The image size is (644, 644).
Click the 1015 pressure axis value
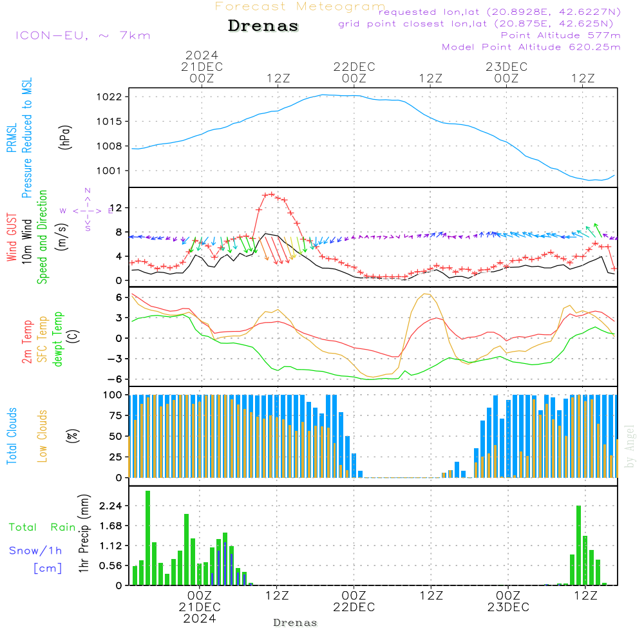(x=109, y=122)
